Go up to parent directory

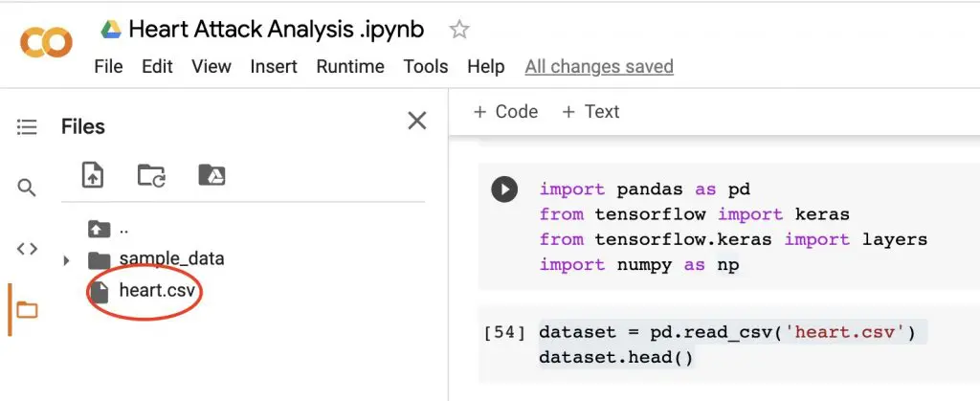pos(107,229)
